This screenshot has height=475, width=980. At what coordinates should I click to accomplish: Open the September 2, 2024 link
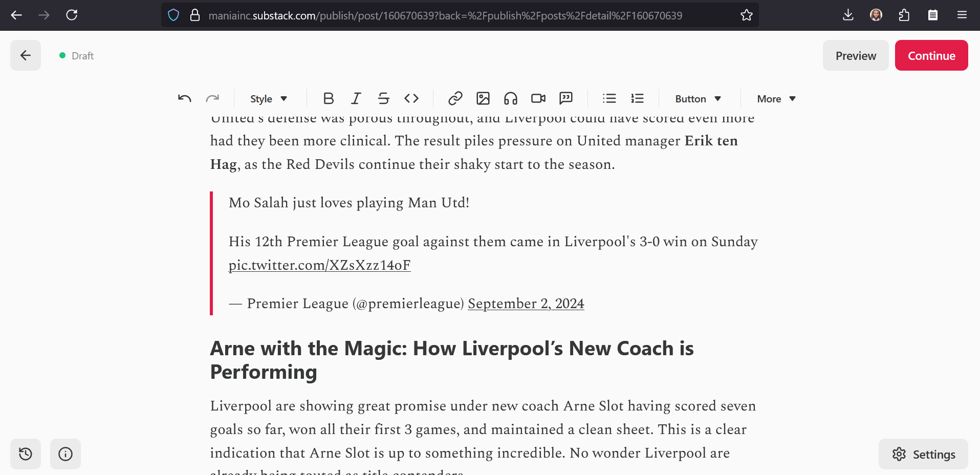pyautogui.click(x=526, y=304)
